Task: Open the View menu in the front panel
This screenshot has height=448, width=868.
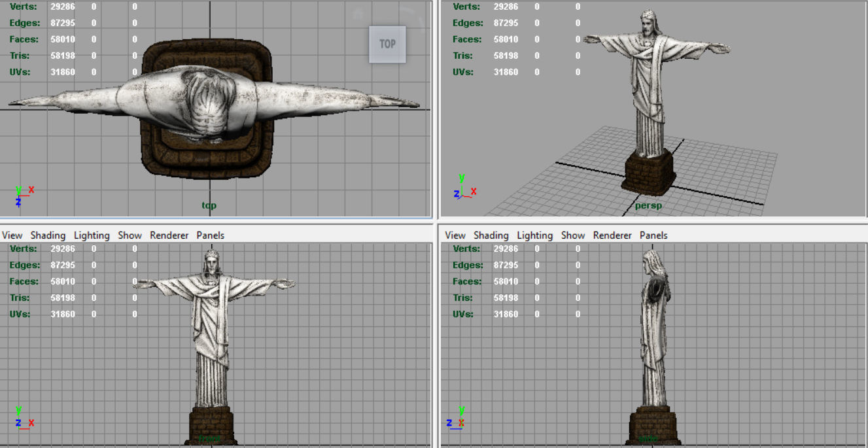Action: coord(12,235)
